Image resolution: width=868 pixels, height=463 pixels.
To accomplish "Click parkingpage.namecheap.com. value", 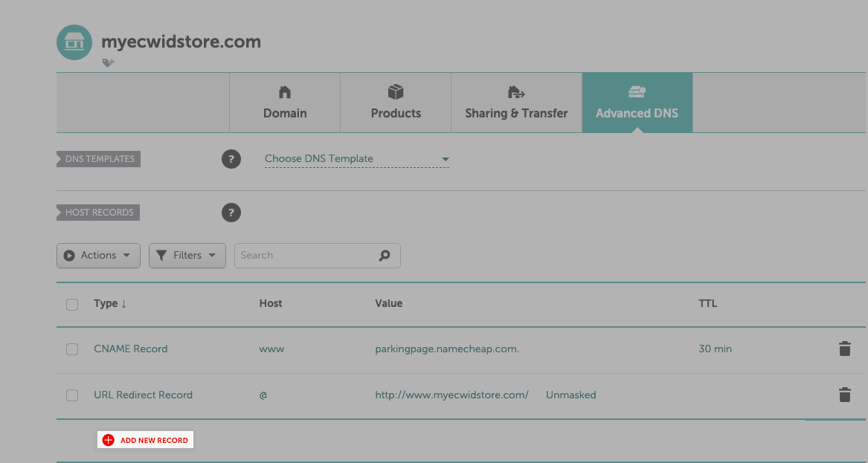I will 447,349.
